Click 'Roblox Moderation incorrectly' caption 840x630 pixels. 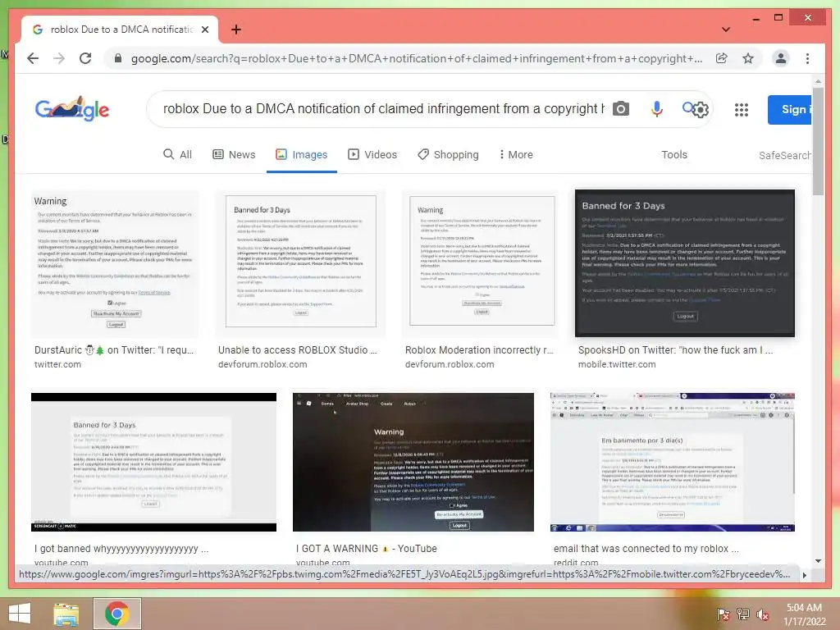479,350
